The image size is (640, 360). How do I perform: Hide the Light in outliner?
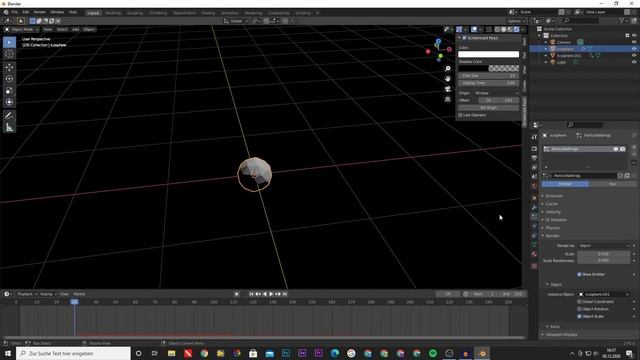pos(634,62)
